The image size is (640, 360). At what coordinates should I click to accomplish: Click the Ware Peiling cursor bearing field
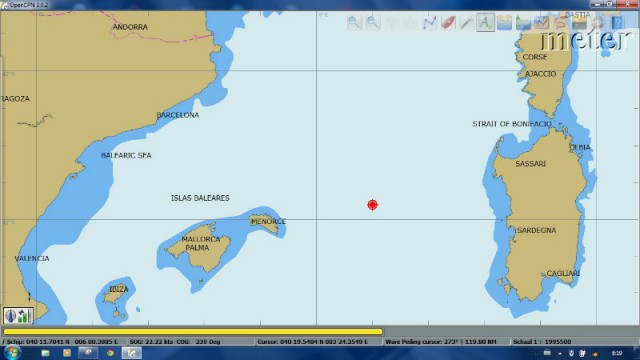coord(446,342)
